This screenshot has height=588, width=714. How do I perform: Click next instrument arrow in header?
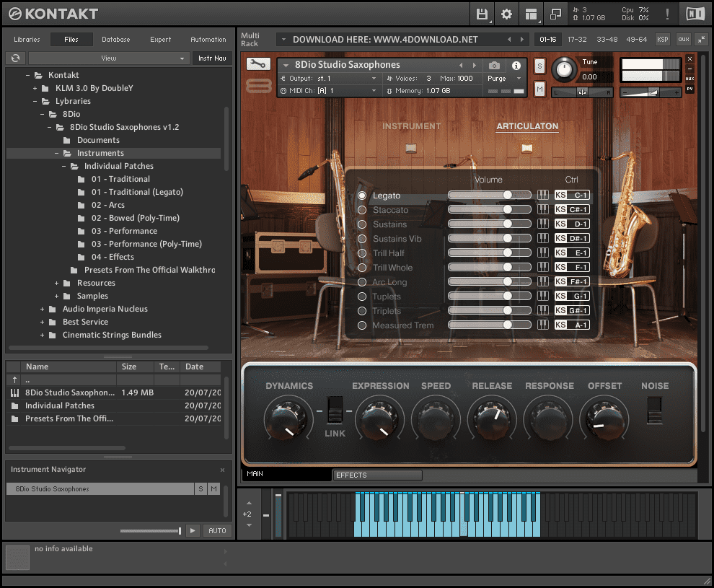[x=474, y=66]
